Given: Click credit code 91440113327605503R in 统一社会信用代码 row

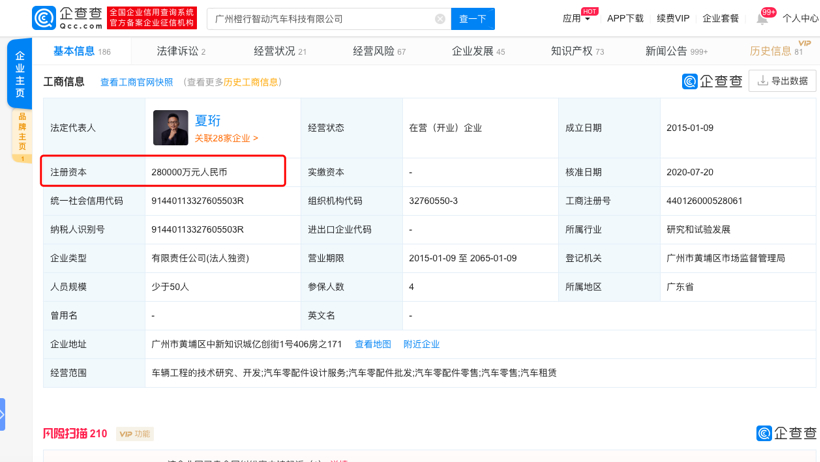Looking at the screenshot, I should tap(198, 201).
